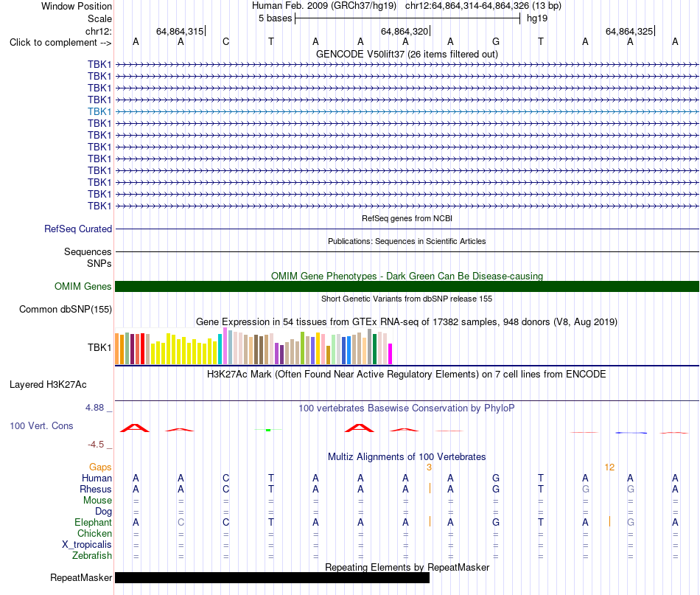Viewport: 700px width, 595px height.
Task: Click the blue PhyloP conservation bar
Action: point(631,432)
